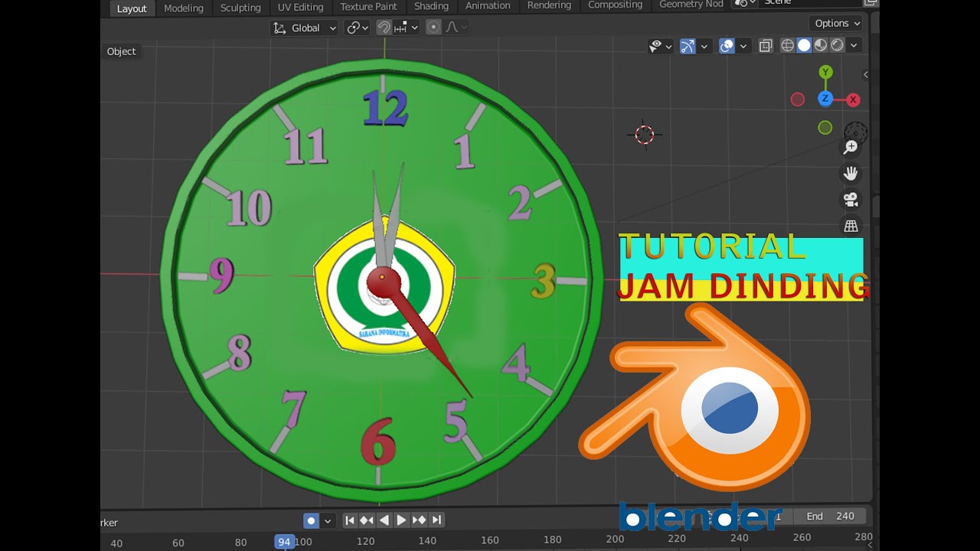
Task: Switch to solid viewport shading
Action: click(804, 46)
